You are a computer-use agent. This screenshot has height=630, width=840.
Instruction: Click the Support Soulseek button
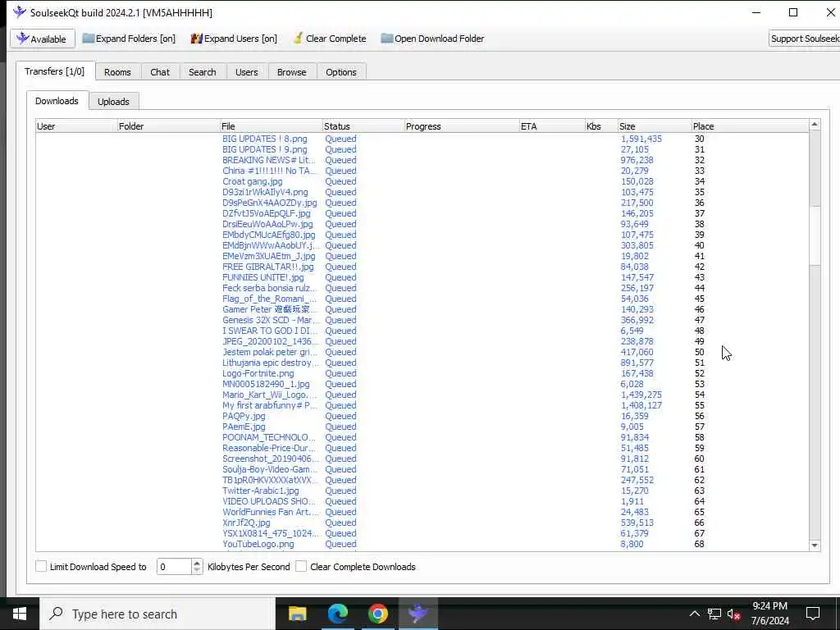[x=804, y=39]
